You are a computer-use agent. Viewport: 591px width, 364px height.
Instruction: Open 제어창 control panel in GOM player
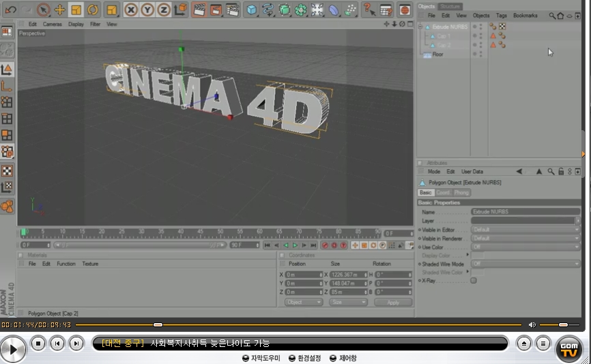click(x=343, y=358)
